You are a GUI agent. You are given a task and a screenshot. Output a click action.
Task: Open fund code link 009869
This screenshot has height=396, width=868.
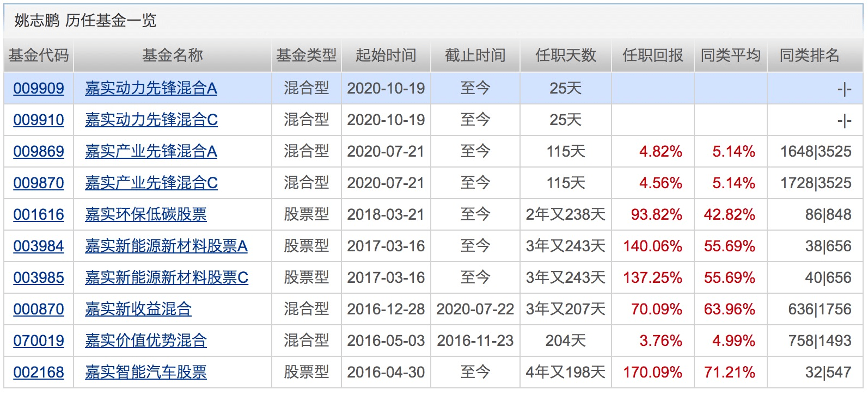click(x=39, y=151)
